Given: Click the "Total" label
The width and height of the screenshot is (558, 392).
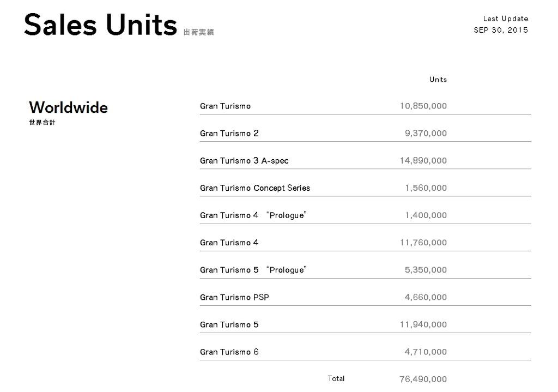Looking at the screenshot, I should click(x=336, y=379).
